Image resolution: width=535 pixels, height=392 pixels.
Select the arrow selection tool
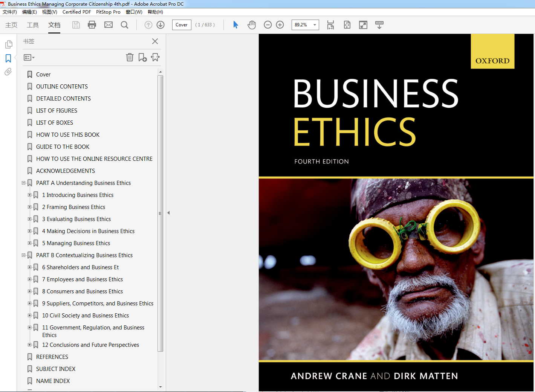click(235, 25)
